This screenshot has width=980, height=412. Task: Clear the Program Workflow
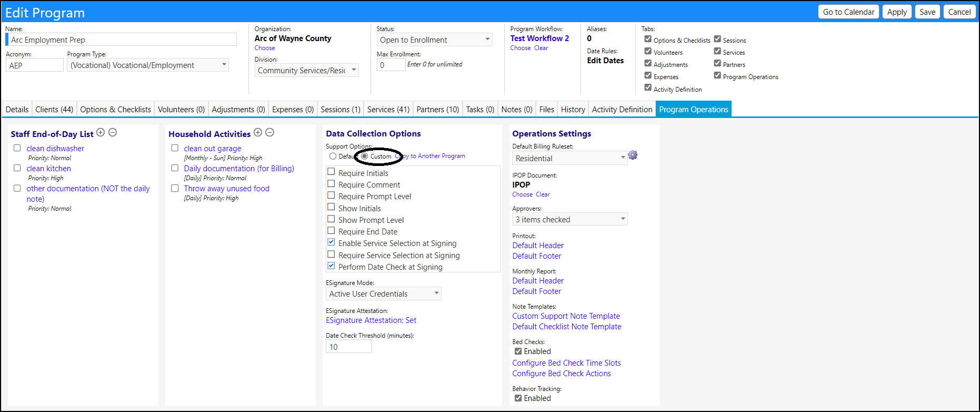point(541,48)
